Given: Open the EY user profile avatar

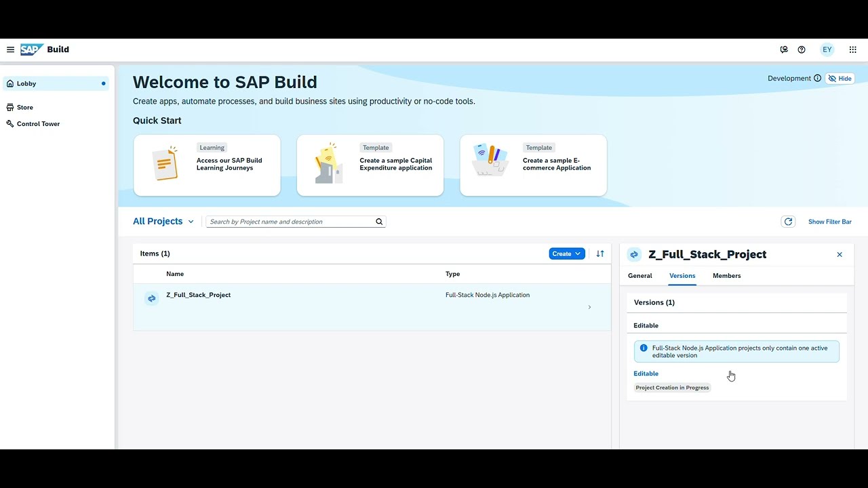Looking at the screenshot, I should click(827, 49).
